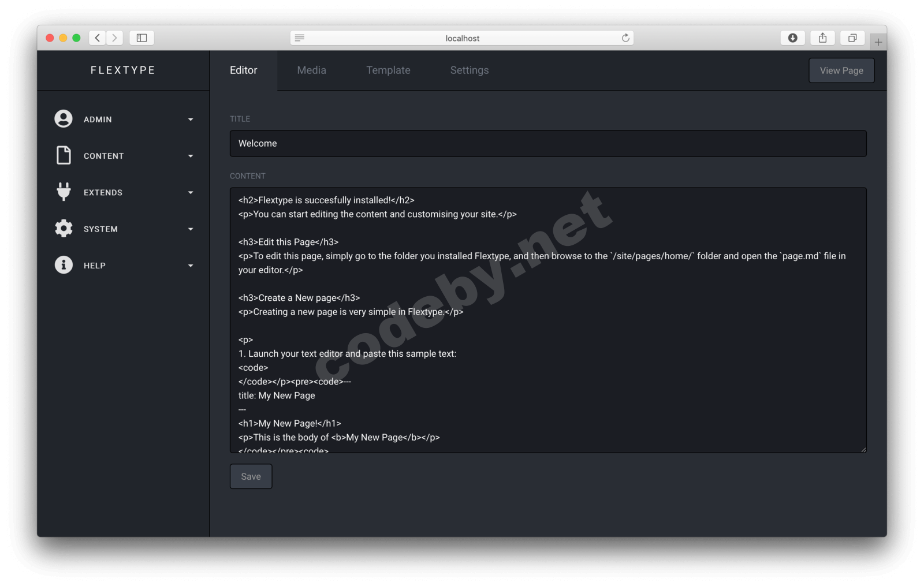Select the EXTENDS sidebar label
Image resolution: width=924 pixels, height=586 pixels.
coord(103,192)
